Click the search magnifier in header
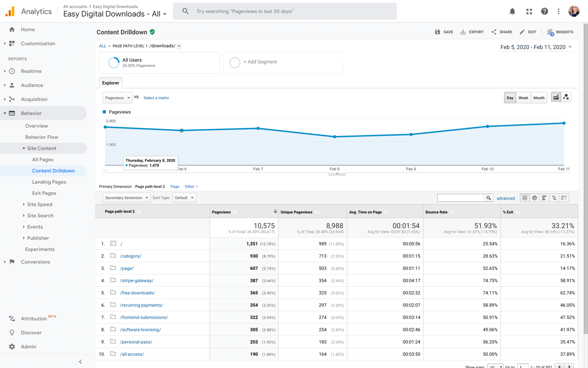This screenshot has height=368, width=588. coord(185,11)
